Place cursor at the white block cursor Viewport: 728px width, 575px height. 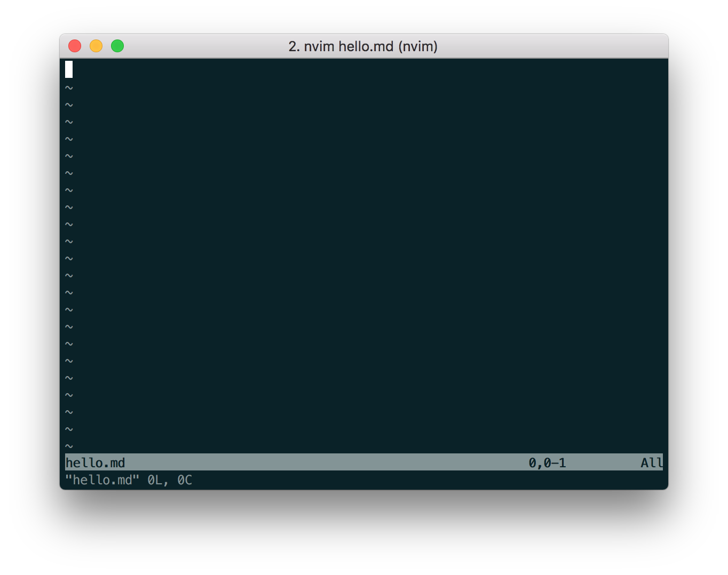pyautogui.click(x=69, y=69)
